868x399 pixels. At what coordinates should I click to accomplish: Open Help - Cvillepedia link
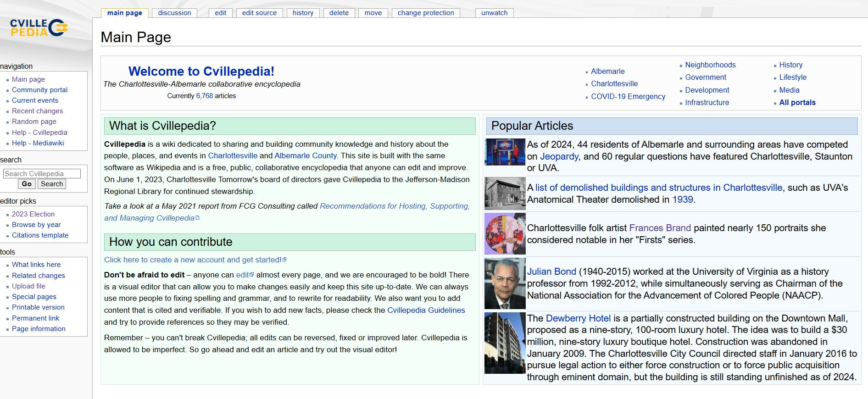(x=39, y=133)
